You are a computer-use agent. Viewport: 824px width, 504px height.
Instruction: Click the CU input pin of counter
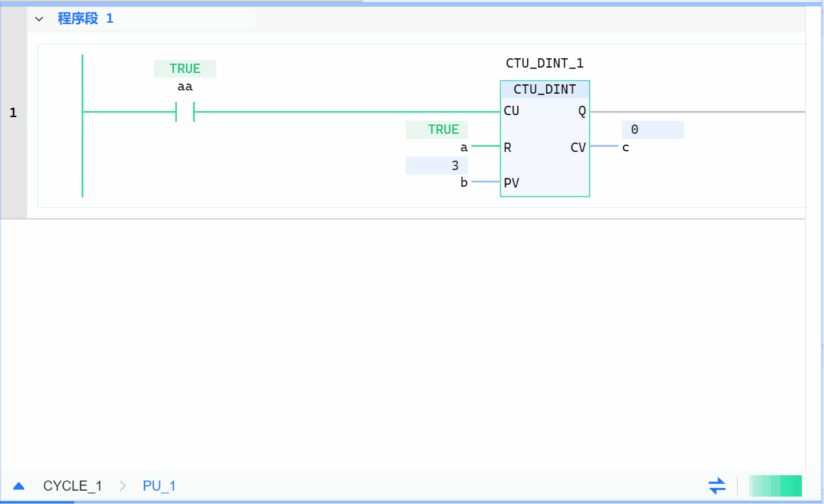click(x=511, y=111)
